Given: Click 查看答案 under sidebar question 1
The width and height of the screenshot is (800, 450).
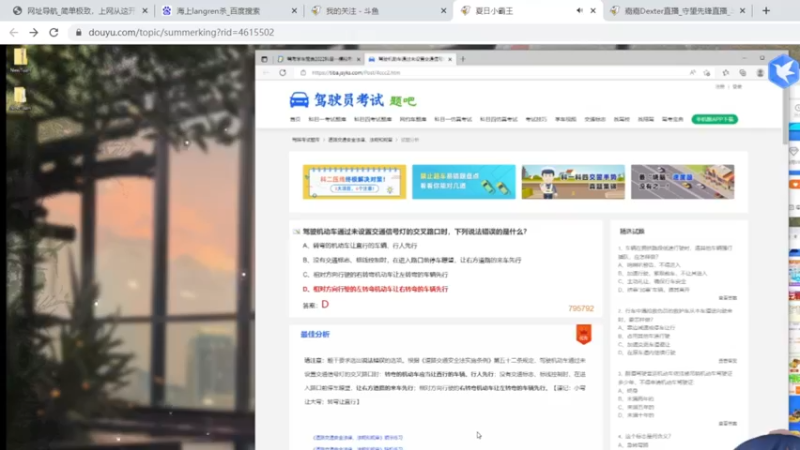Looking at the screenshot, I should click(x=728, y=298).
